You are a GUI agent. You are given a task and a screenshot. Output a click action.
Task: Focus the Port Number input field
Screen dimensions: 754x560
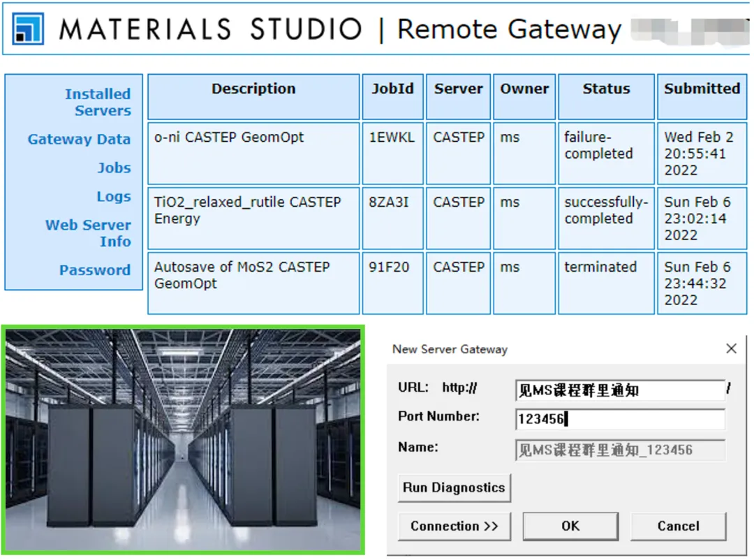pyautogui.click(x=620, y=419)
